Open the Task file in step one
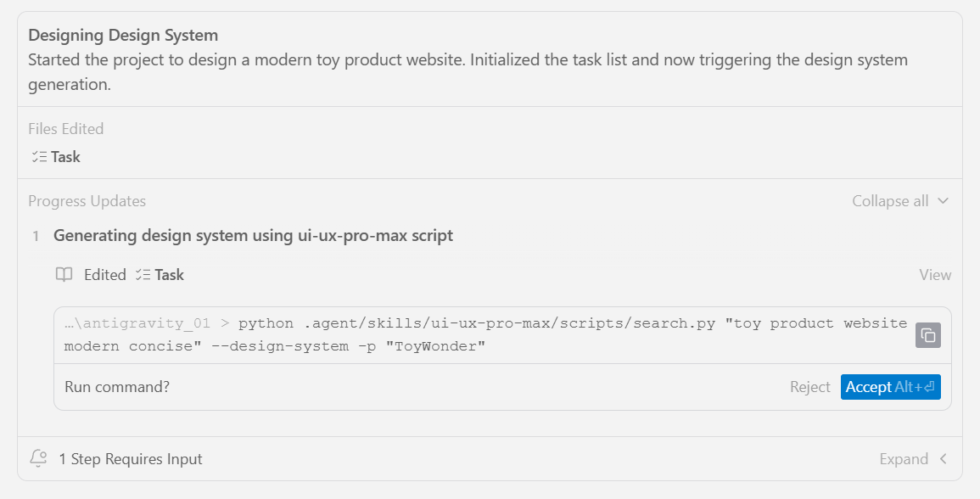This screenshot has width=980, height=499. pos(169,275)
